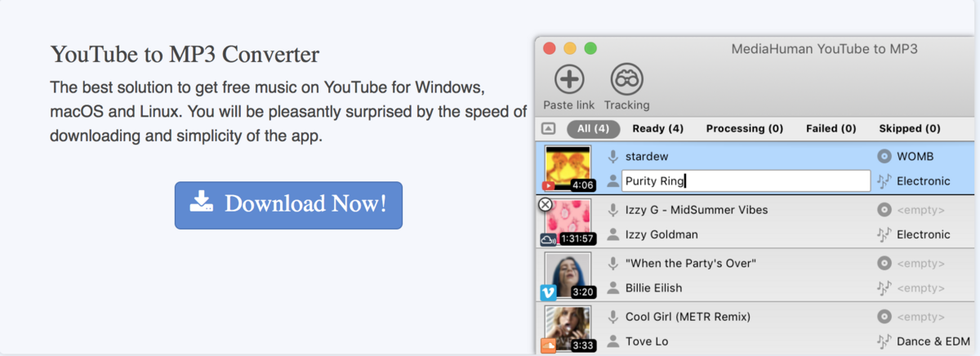Image resolution: width=980 pixels, height=356 pixels.
Task: Click the genre notes icon in Izzy Goldman row
Action: (x=883, y=234)
